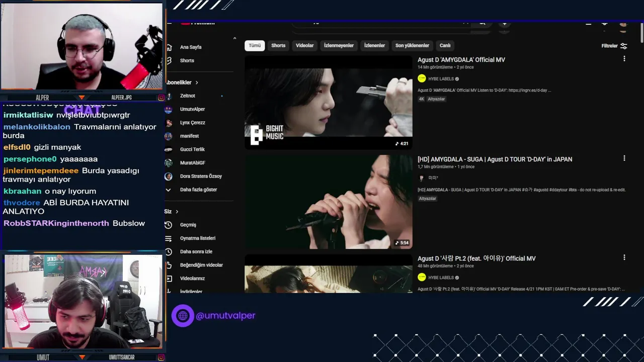Open the Beğendiğim videolar thumbs-up icon
The height and width of the screenshot is (362, 644).
[169, 265]
